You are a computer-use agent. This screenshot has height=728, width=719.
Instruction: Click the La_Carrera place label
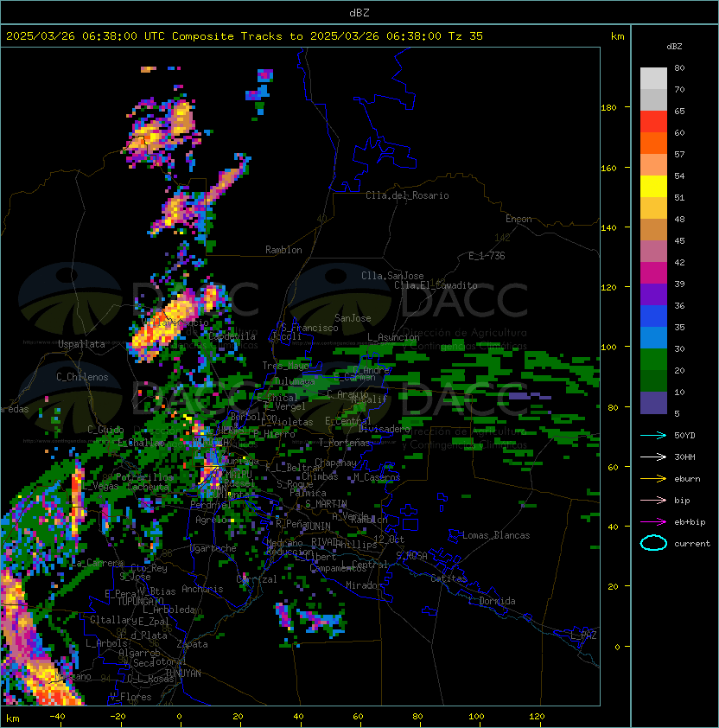(98, 563)
